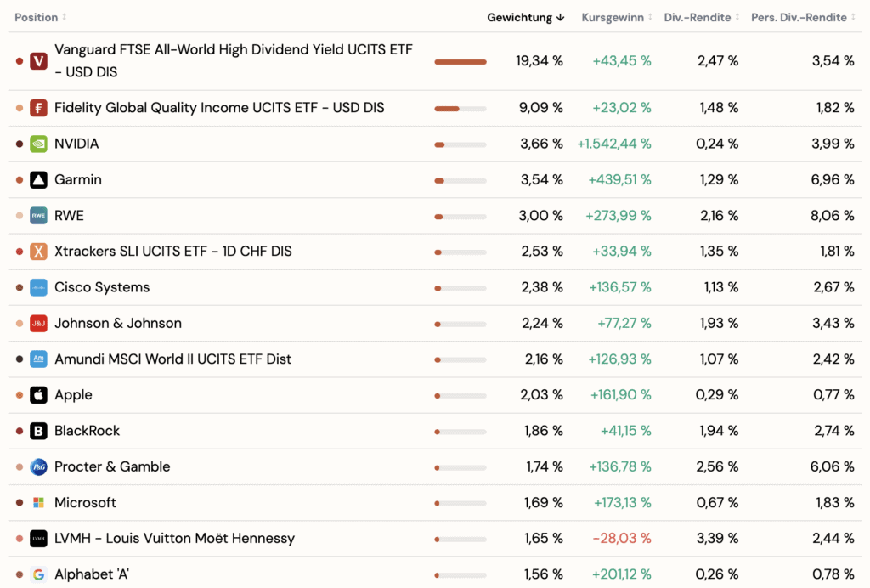Click the Apple logo icon
Image resolution: width=870 pixels, height=588 pixels.
point(38,395)
